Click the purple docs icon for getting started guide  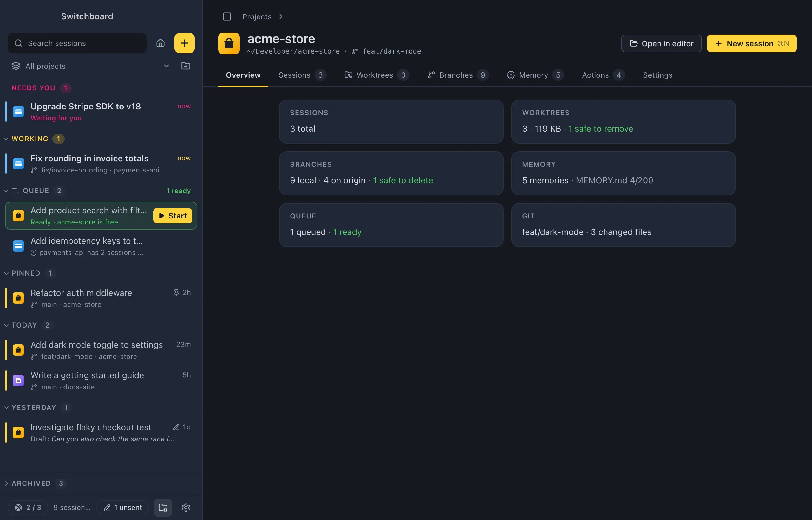(18, 380)
